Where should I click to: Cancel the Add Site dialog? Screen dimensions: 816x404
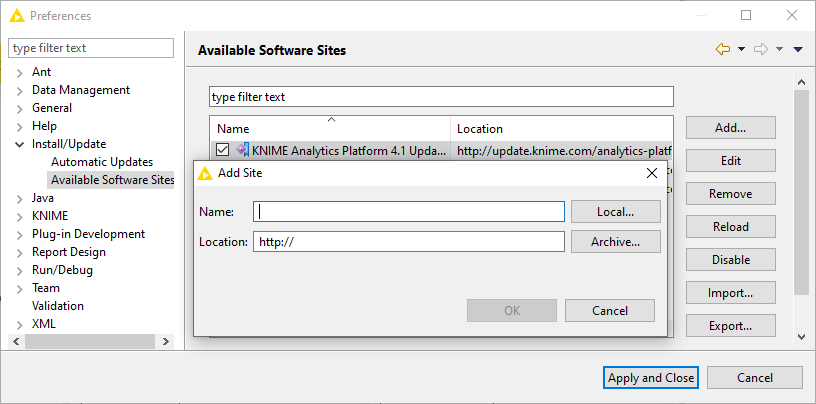tap(610, 311)
